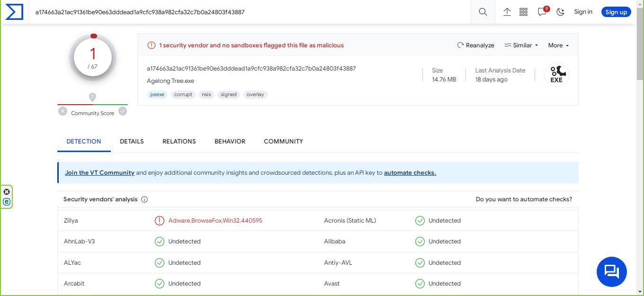The height and width of the screenshot is (296, 644).
Task: Vote negative with the X community icon
Action: coord(63,111)
